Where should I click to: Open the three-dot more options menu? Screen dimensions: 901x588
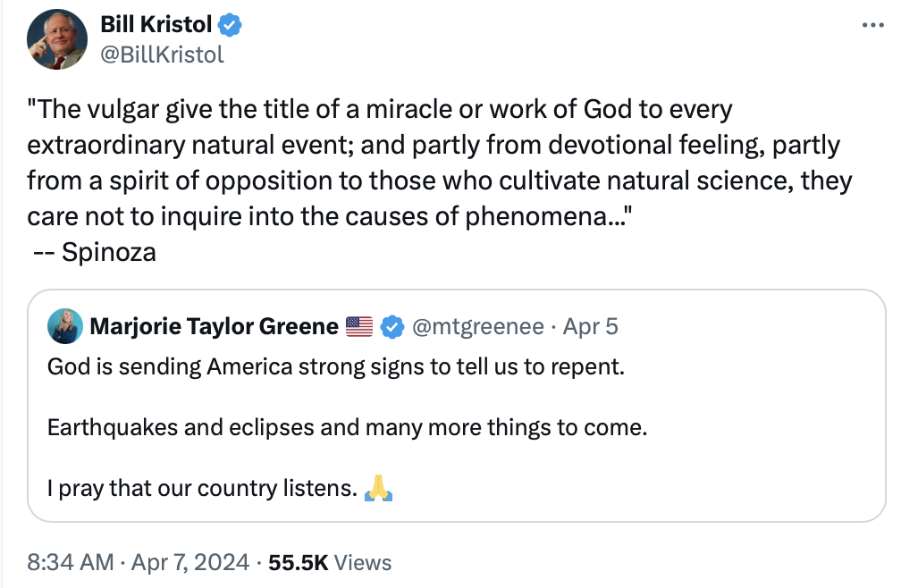coord(872,26)
